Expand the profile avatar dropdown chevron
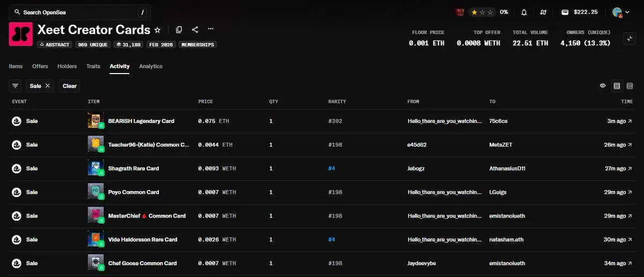644x277 pixels. point(627,12)
